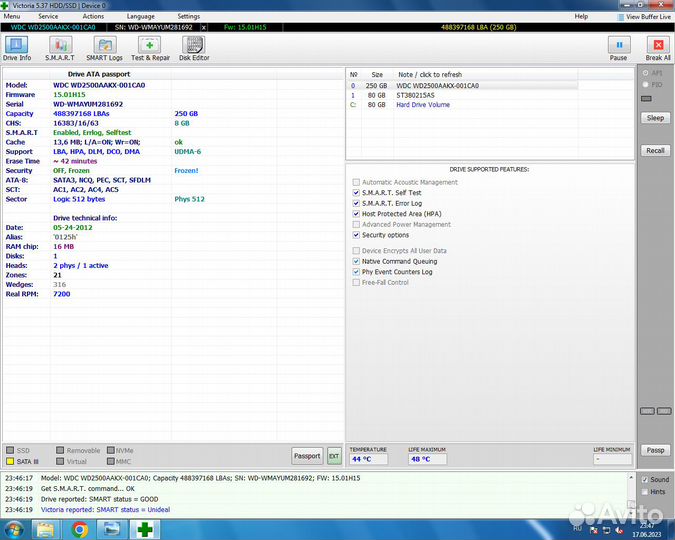Open the Settings menu

coord(189,16)
